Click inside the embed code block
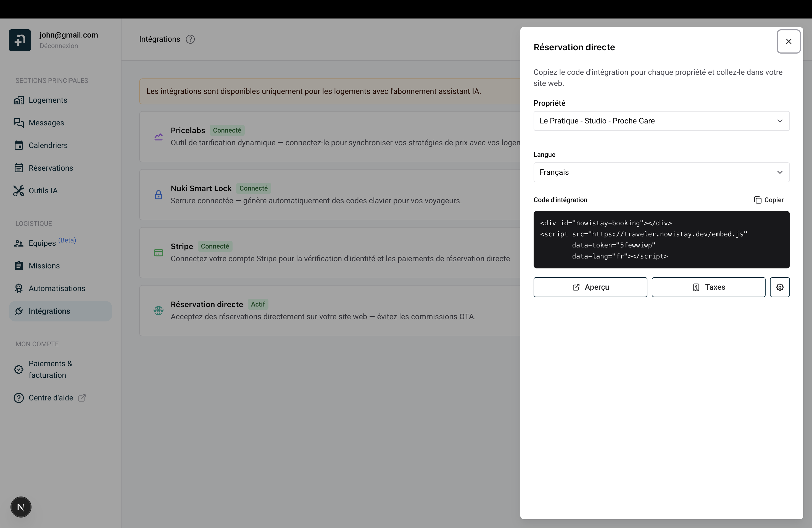This screenshot has width=812, height=528. [x=661, y=239]
